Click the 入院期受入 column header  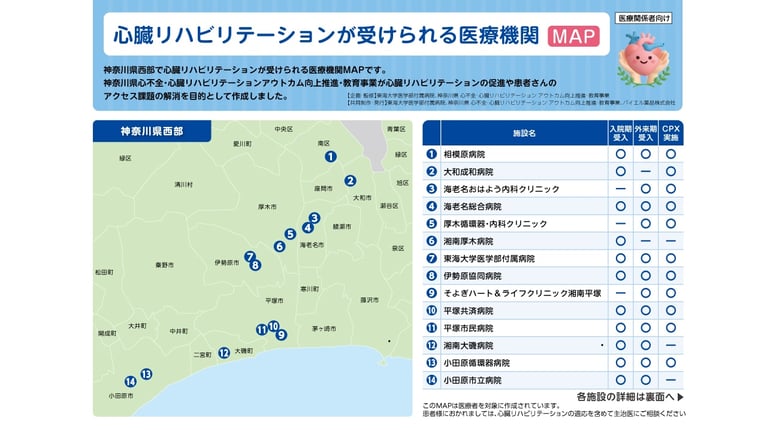coord(620,133)
